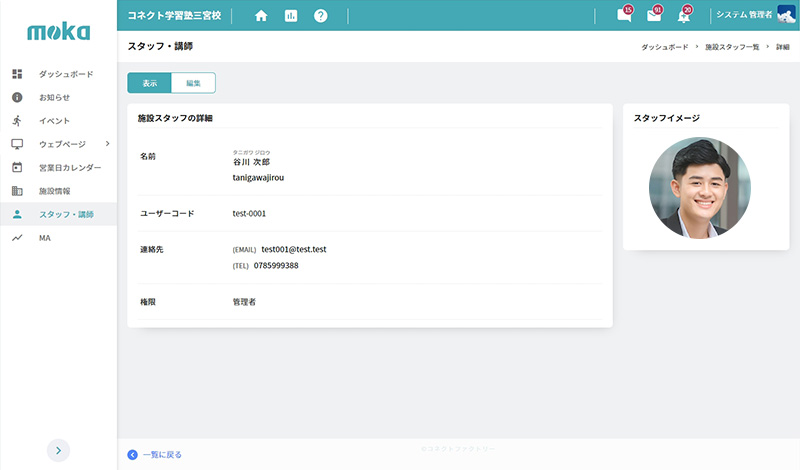The width and height of the screenshot is (800, 470).
Task: Open ダッシュボード in the sidebar
Action: (x=66, y=74)
